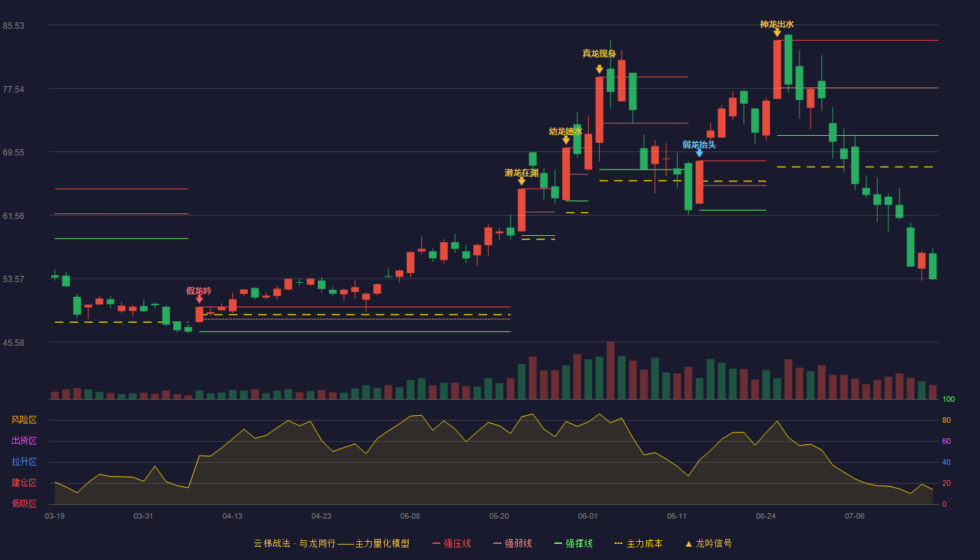Select the 77.54 price axis label
Viewport: 980px width, 560px height.
coord(13,90)
